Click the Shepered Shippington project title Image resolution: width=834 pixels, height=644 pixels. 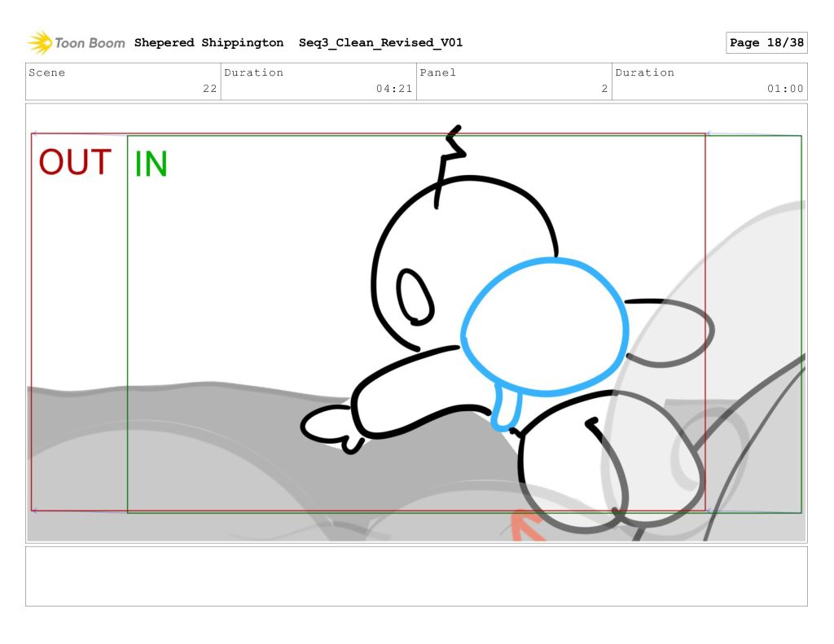click(x=208, y=43)
